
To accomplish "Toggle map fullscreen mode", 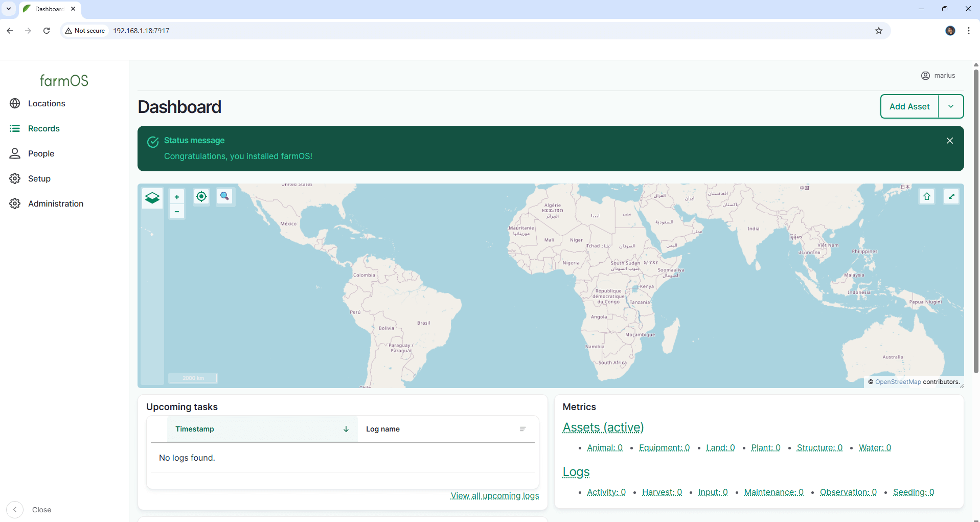I will [x=951, y=197].
